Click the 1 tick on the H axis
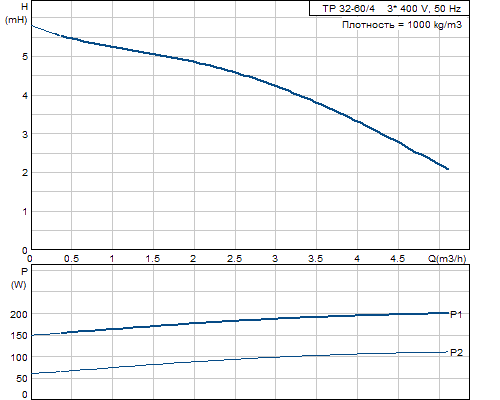The width and height of the screenshot is (500, 400). [x=25, y=212]
